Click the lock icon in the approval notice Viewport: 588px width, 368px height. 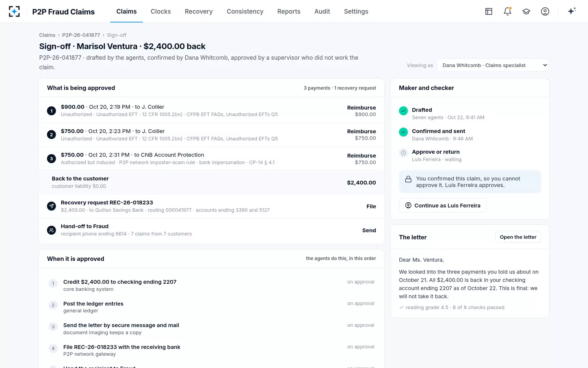pos(408,179)
